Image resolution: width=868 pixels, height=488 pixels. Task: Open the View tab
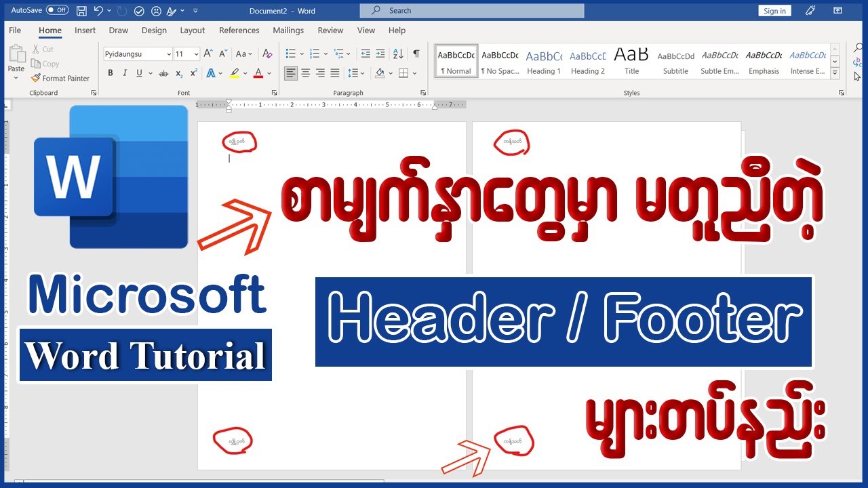pyautogui.click(x=366, y=30)
